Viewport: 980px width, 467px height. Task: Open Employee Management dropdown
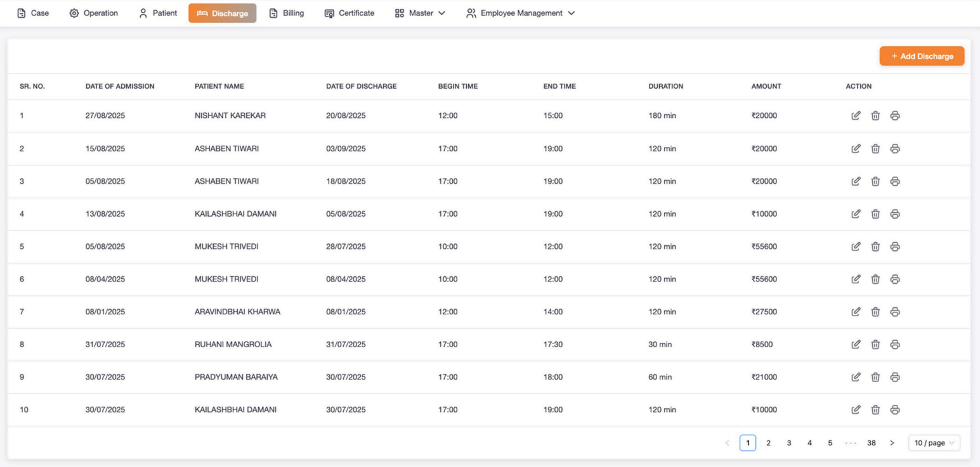[x=520, y=13]
